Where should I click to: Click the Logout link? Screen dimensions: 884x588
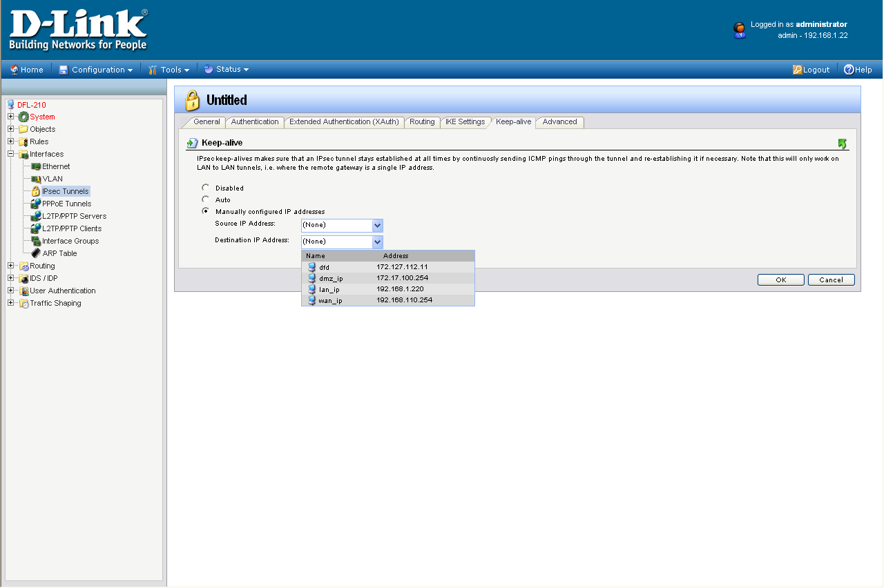click(811, 70)
